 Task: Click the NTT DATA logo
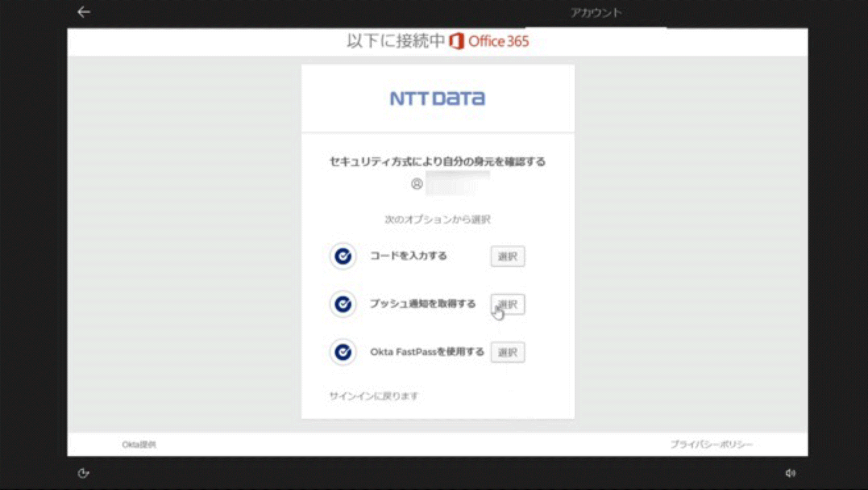pos(437,98)
